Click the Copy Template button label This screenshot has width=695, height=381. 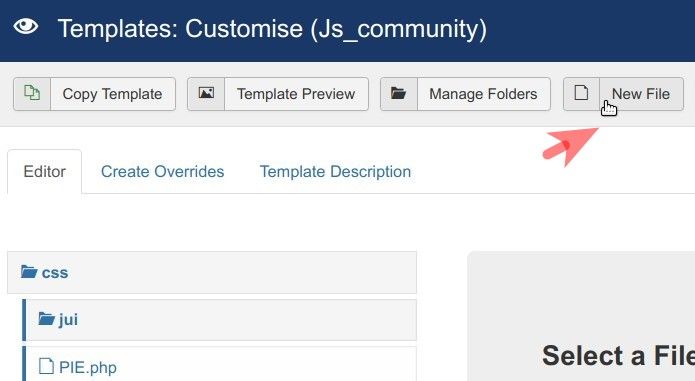tap(113, 94)
